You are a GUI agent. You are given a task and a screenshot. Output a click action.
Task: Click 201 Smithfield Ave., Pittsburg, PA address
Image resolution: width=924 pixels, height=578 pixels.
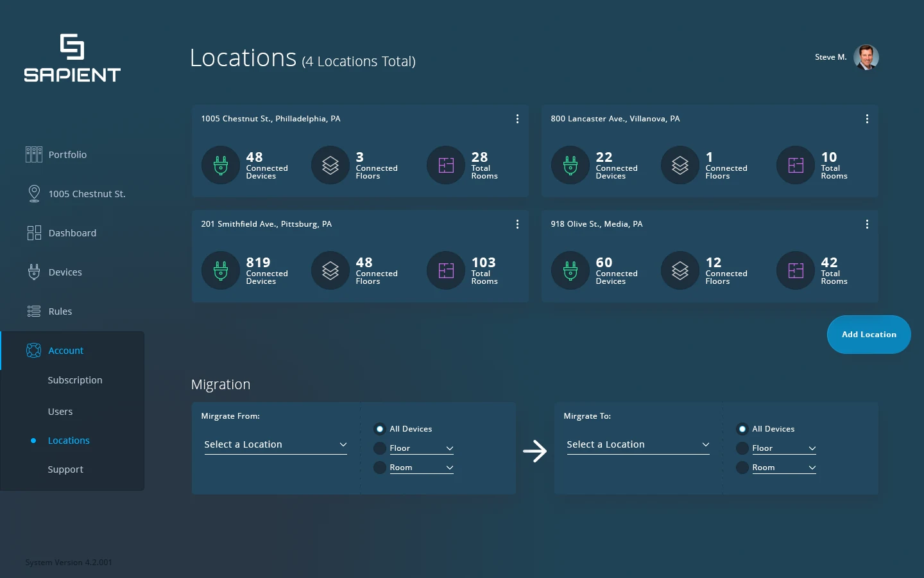tap(266, 224)
